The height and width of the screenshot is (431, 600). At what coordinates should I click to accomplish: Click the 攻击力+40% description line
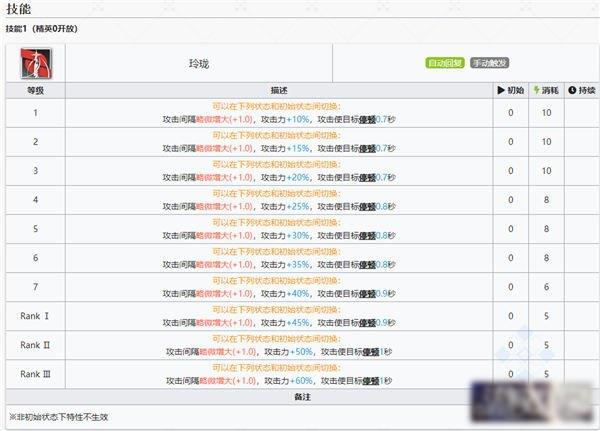pyautogui.click(x=279, y=294)
